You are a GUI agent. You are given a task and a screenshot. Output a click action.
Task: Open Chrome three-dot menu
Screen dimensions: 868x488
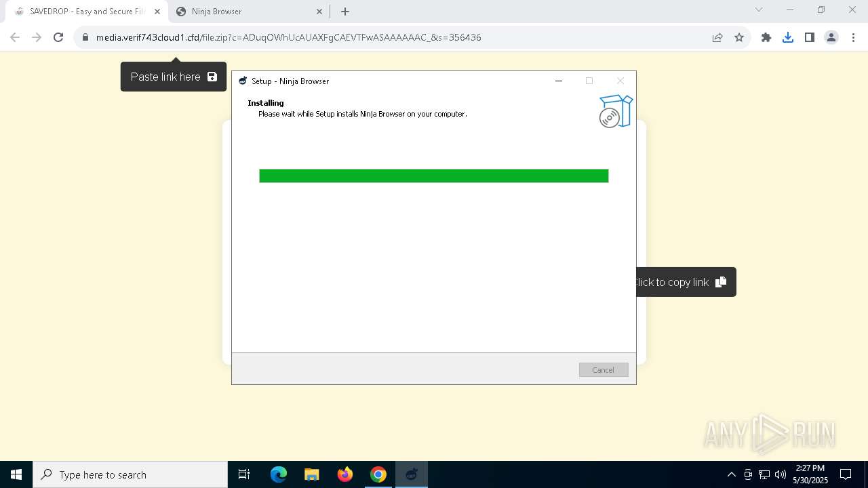[853, 37]
